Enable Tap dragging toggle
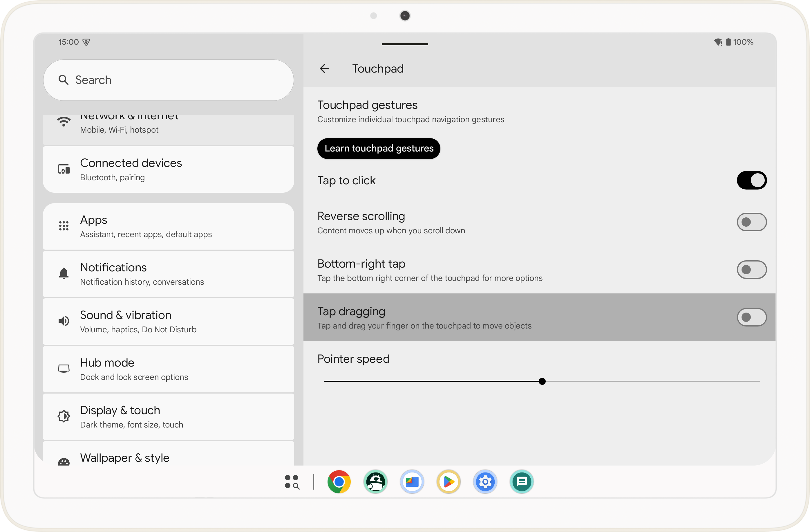 pos(751,317)
